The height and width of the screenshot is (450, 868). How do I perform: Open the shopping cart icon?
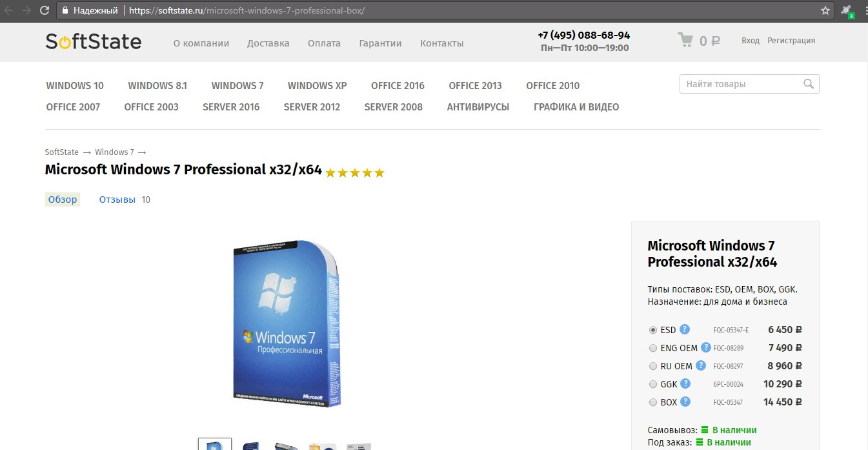coord(685,40)
